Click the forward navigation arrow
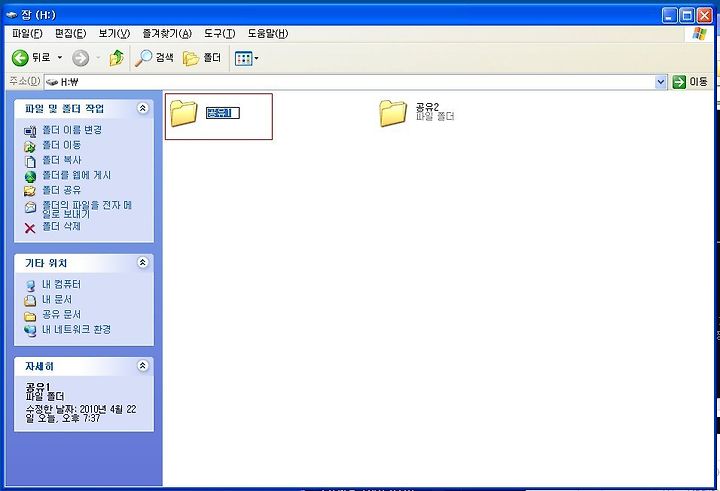This screenshot has height=491, width=720. tap(81, 58)
